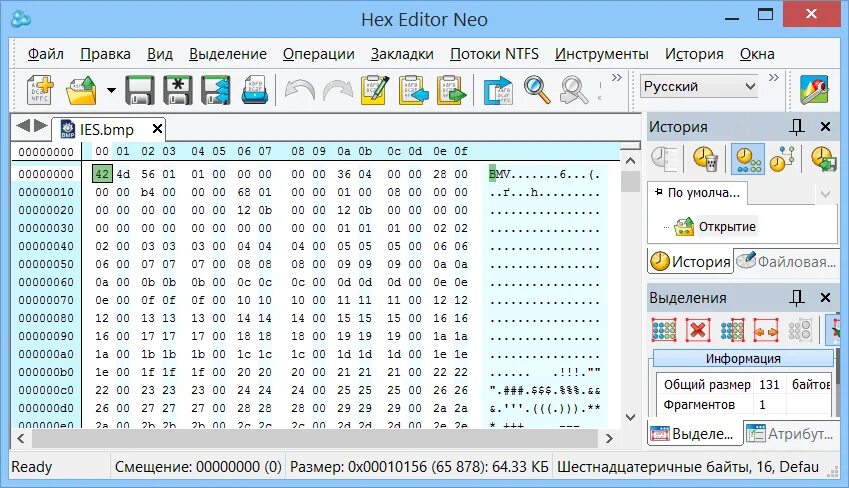Screen dimensions: 849x488
Task: Open the Закладки menu
Action: pyautogui.click(x=402, y=54)
